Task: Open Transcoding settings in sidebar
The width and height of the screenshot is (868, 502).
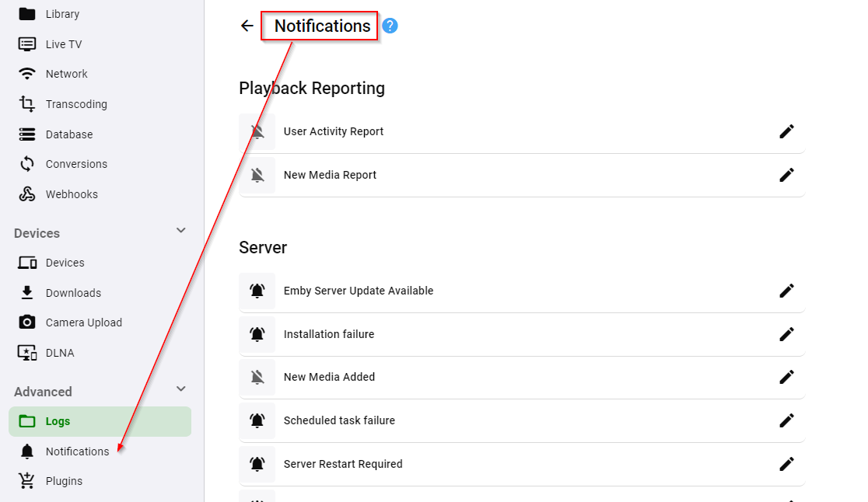Action: (x=75, y=104)
